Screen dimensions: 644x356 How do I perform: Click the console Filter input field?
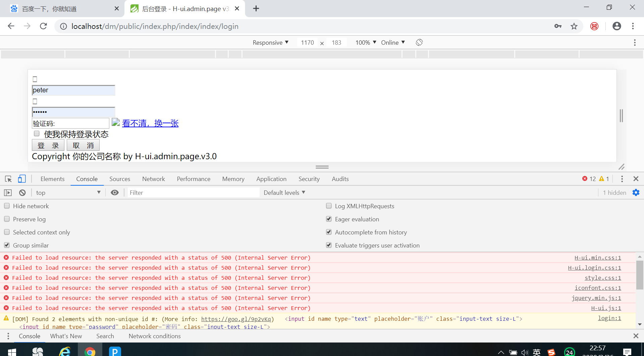[193, 193]
